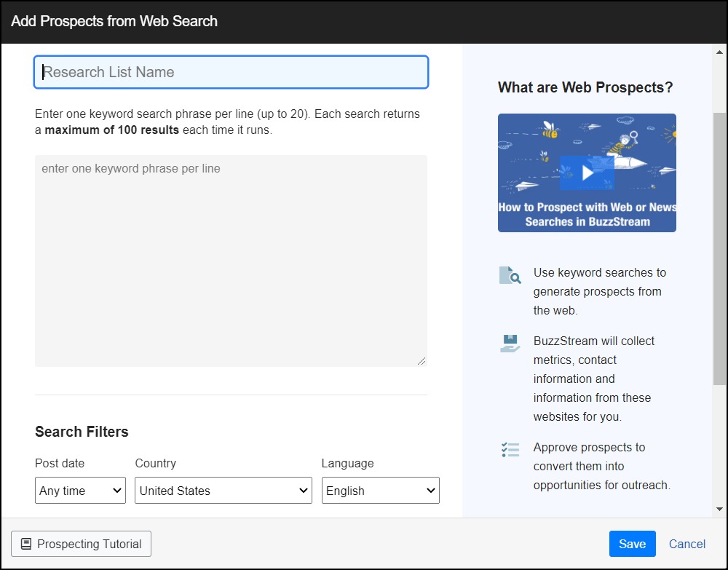The image size is (728, 570).
Task: Click the scroll down arrow
Action: [720, 509]
